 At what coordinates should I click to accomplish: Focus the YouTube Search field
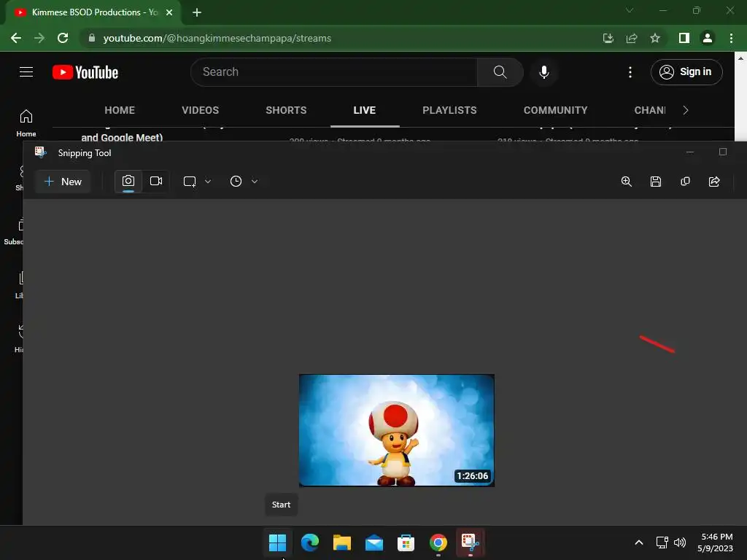tap(333, 72)
